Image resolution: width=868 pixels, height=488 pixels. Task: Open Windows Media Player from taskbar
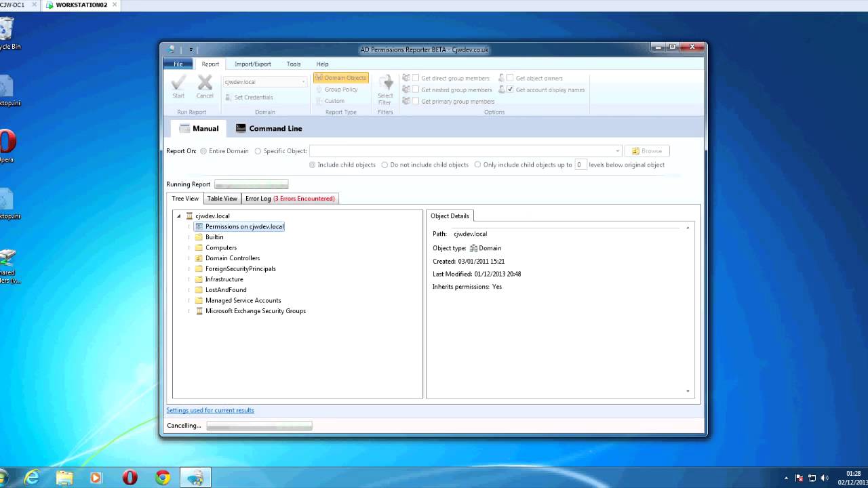point(96,477)
